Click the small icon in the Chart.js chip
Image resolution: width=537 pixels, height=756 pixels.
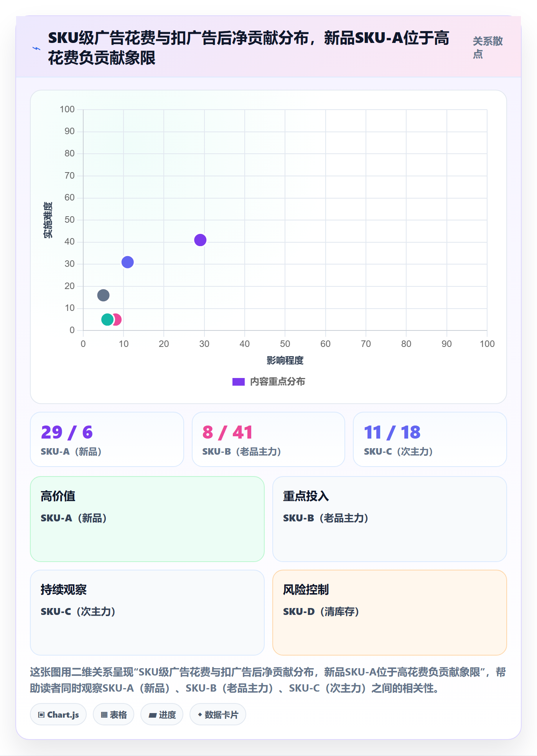[41, 715]
